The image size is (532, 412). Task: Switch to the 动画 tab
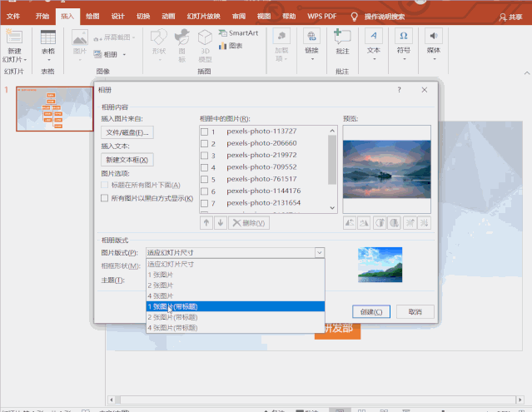click(168, 17)
